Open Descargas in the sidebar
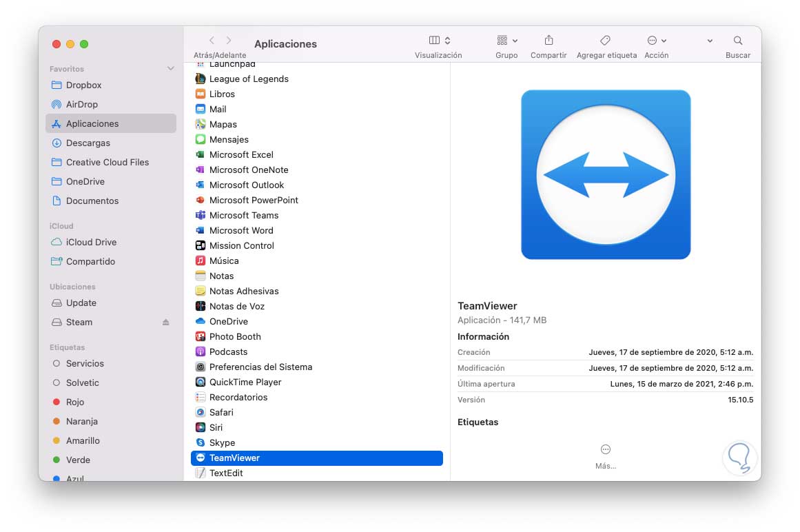Image resolution: width=800 pixels, height=532 pixels. [111, 143]
